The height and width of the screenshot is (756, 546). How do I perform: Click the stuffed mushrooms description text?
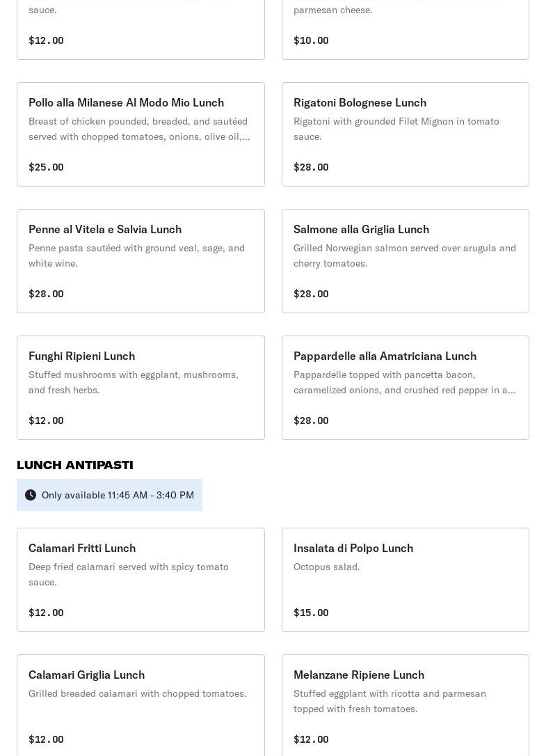pyautogui.click(x=134, y=382)
